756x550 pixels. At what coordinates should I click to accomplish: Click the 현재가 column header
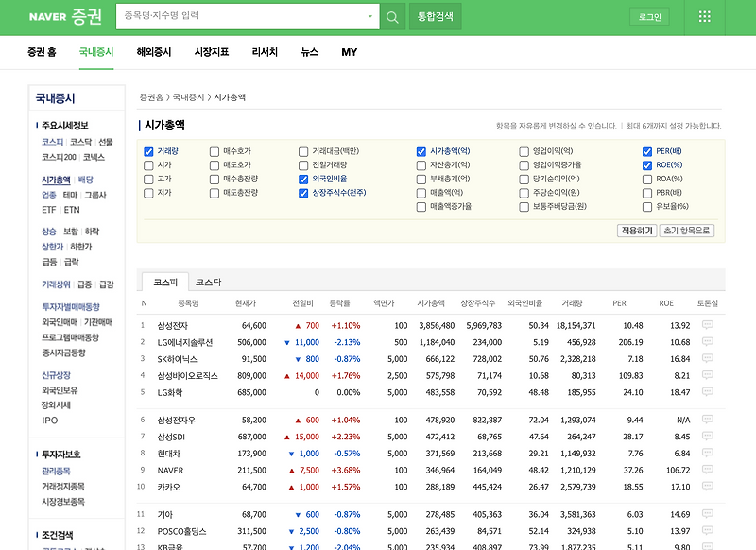point(246,303)
